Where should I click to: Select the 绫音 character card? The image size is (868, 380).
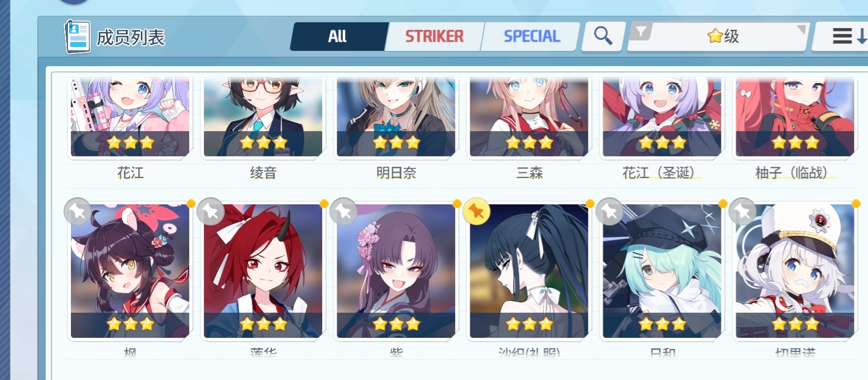point(263,117)
